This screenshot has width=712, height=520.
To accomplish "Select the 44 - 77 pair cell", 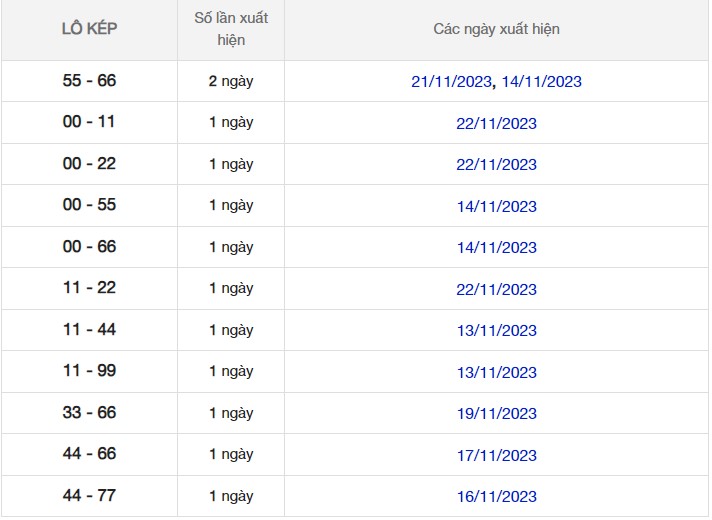I will point(89,496).
